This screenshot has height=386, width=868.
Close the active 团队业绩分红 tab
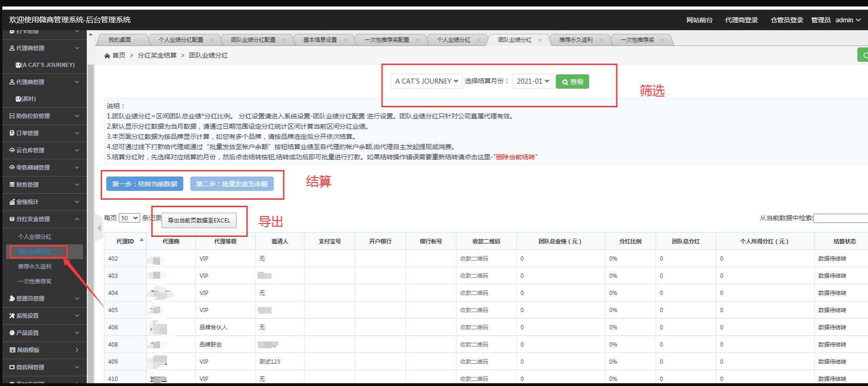pos(540,40)
